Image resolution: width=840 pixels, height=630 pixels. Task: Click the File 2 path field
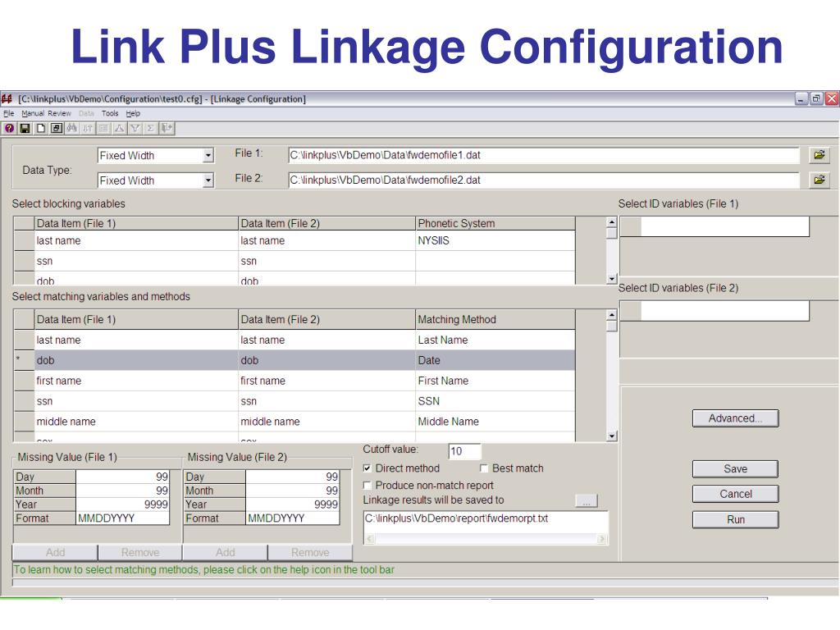543,180
